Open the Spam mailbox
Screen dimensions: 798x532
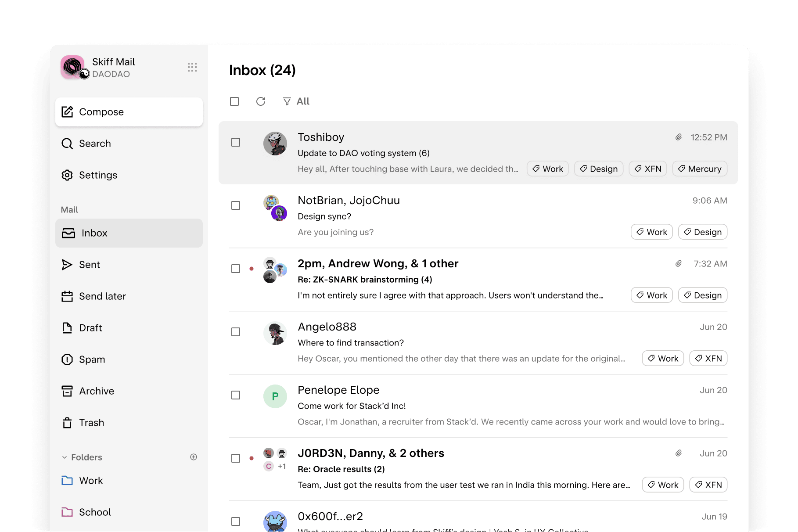tap(129, 359)
